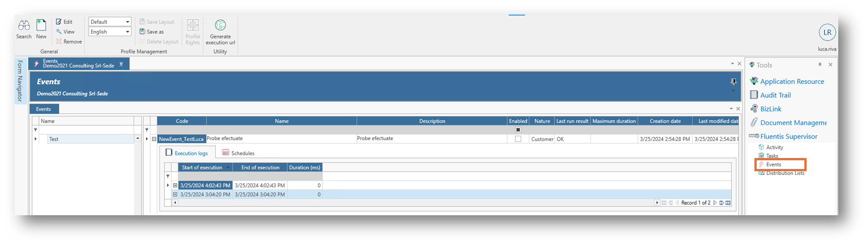
Task: Open Application Resource tool
Action: (x=792, y=82)
